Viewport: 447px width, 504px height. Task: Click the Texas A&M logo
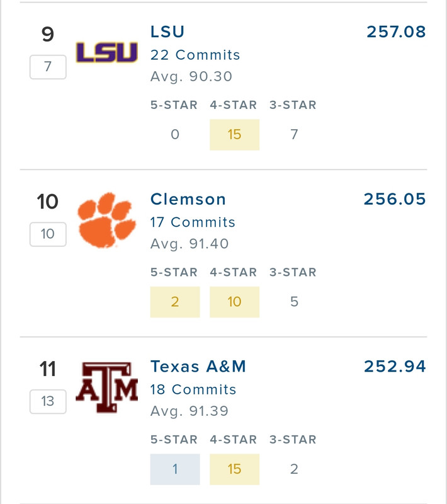click(x=106, y=387)
